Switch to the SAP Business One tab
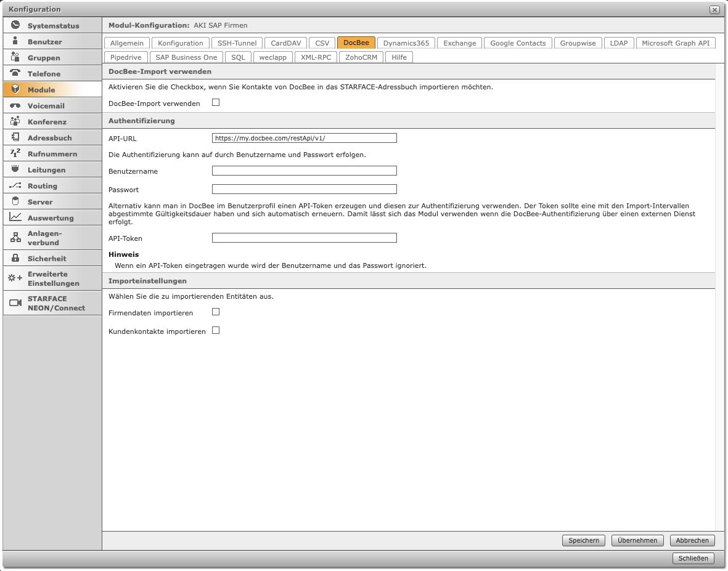Image resolution: width=728 pixels, height=571 pixels. pyautogui.click(x=186, y=57)
